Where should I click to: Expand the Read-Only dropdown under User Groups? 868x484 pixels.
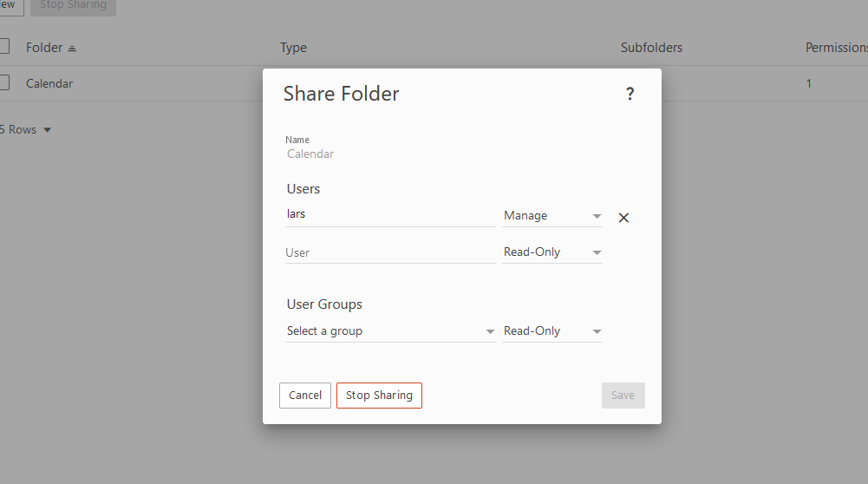click(x=552, y=331)
